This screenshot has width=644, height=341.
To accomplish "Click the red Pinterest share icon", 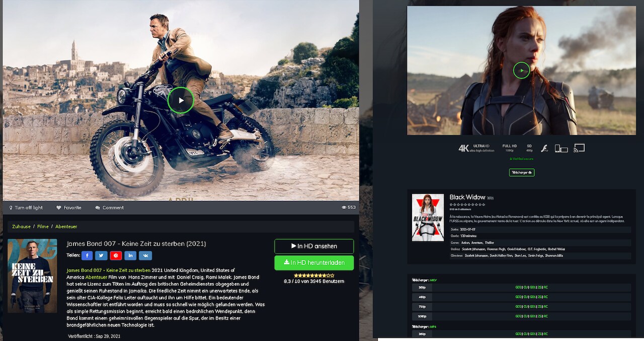I will tap(116, 256).
